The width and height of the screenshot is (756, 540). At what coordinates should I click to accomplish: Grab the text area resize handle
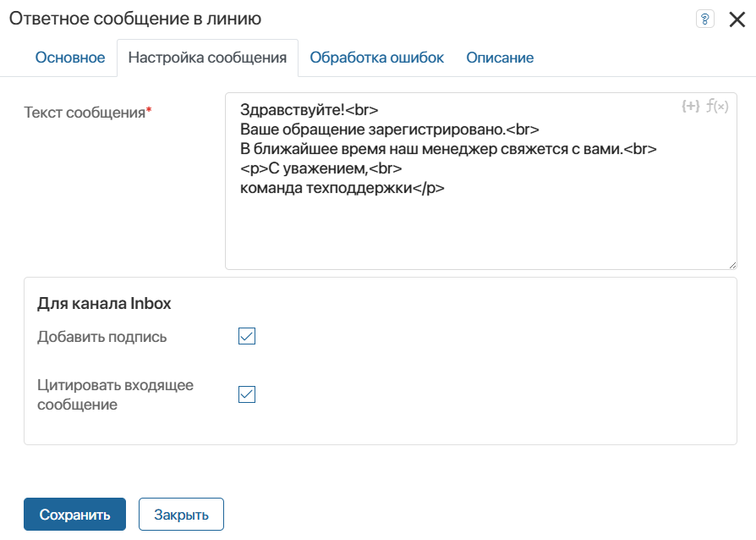tap(731, 264)
